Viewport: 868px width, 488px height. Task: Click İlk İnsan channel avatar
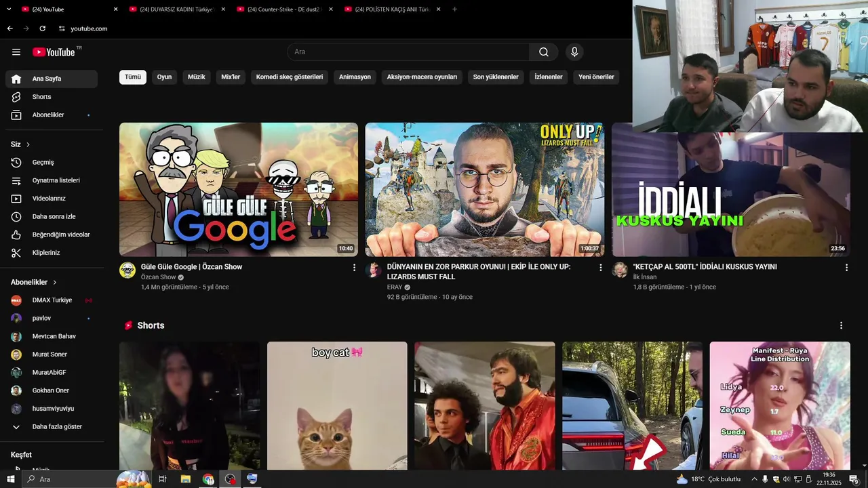620,270
